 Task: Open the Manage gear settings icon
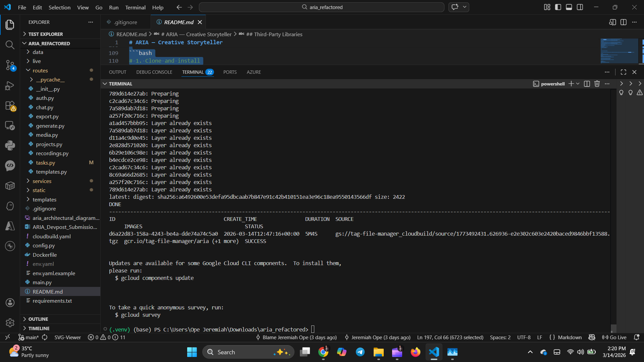10,322
